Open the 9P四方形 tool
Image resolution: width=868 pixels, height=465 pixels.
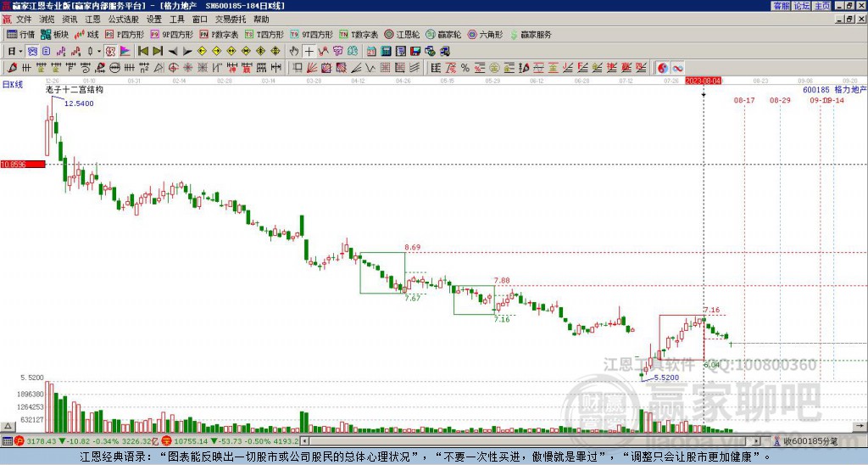pyautogui.click(x=171, y=34)
